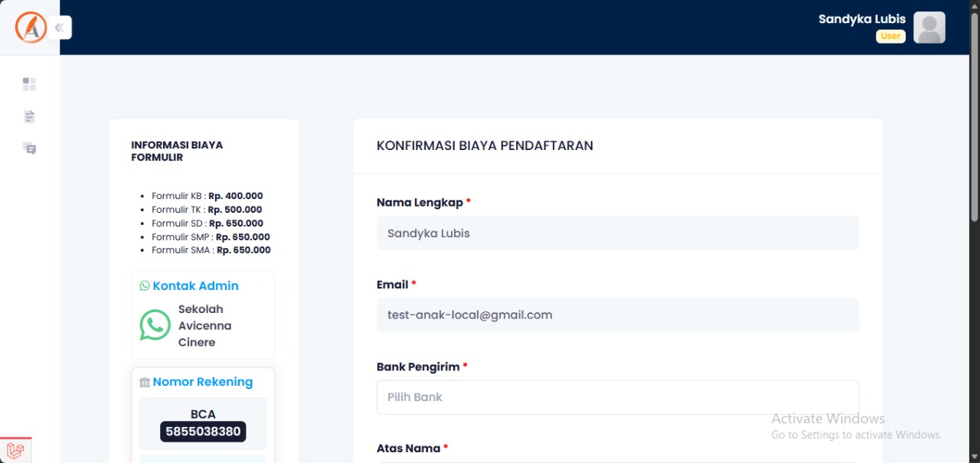Open the Bank Pengirim 'Pilih Bank' dropdown
Screen dimensions: 980x463
(x=617, y=397)
